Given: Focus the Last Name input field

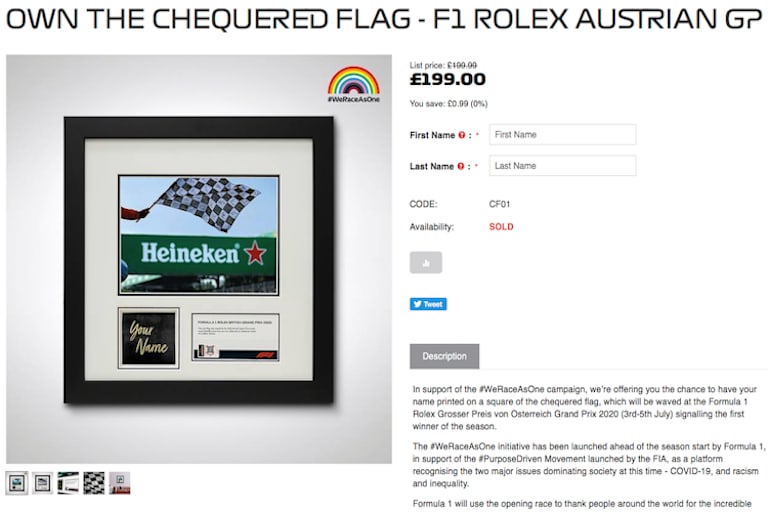Looking at the screenshot, I should click(563, 166).
